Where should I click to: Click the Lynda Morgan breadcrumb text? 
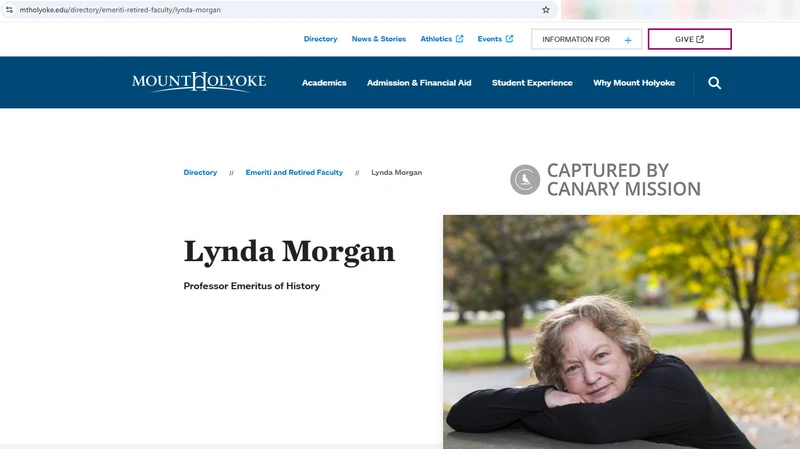pyautogui.click(x=396, y=172)
